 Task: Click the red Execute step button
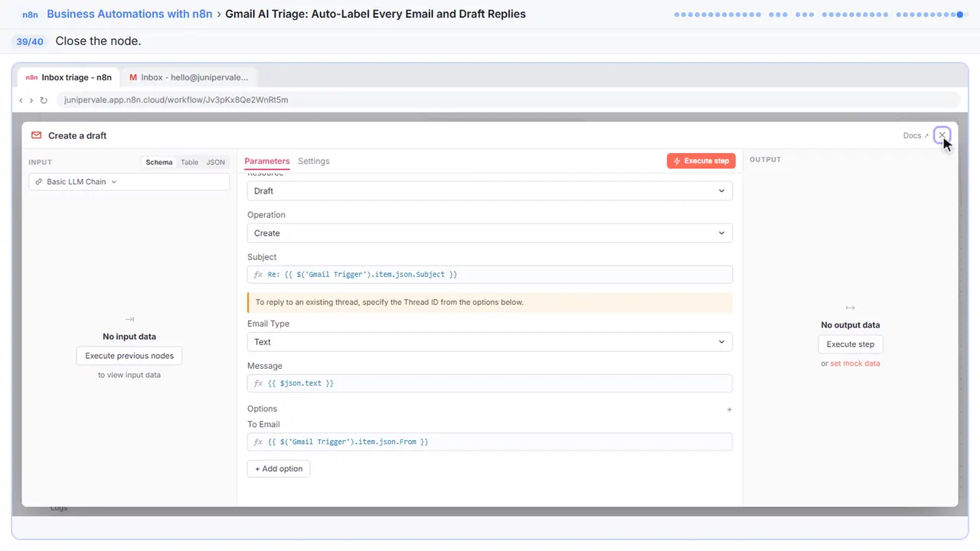701,161
